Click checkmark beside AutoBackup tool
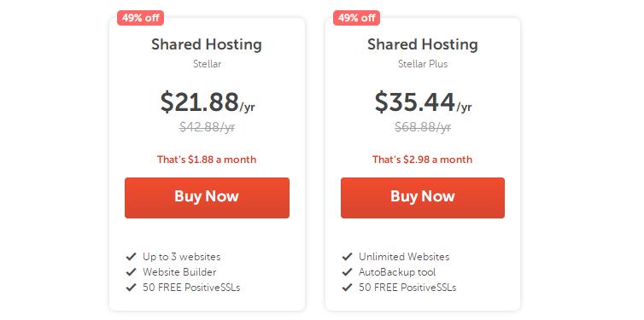Viewport: 644px width, 320px height. (347, 272)
